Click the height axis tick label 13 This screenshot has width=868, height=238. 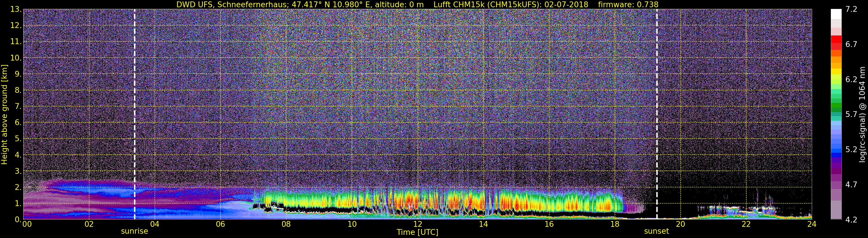tap(16, 10)
